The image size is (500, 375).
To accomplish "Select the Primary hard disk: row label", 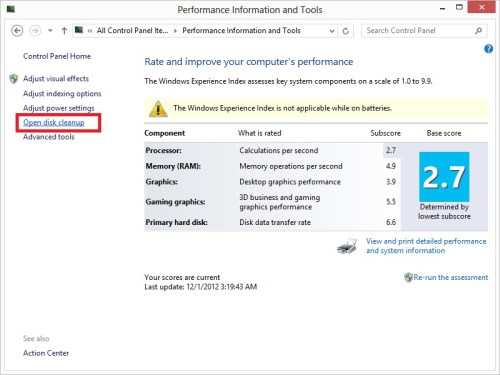I will pos(176,222).
